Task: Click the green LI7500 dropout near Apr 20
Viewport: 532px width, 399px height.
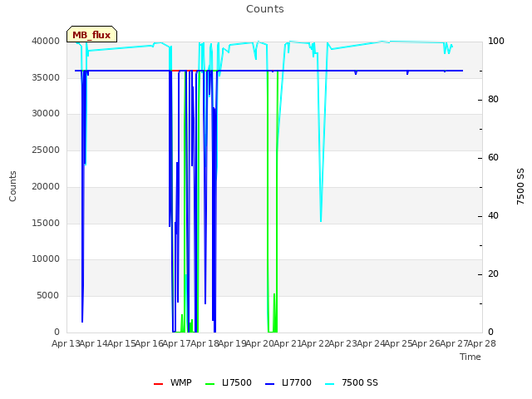Action: [272, 331]
